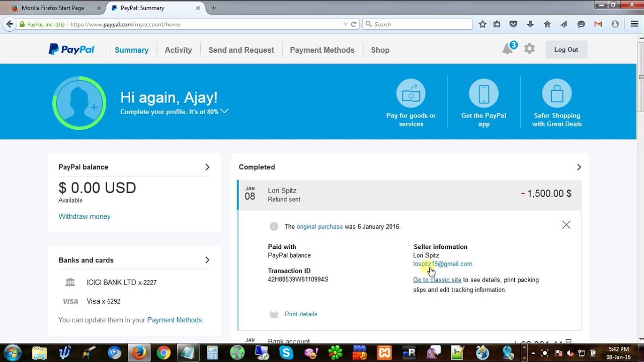
Task: Click the -1,500.00 $ refund amount
Action: (x=546, y=194)
